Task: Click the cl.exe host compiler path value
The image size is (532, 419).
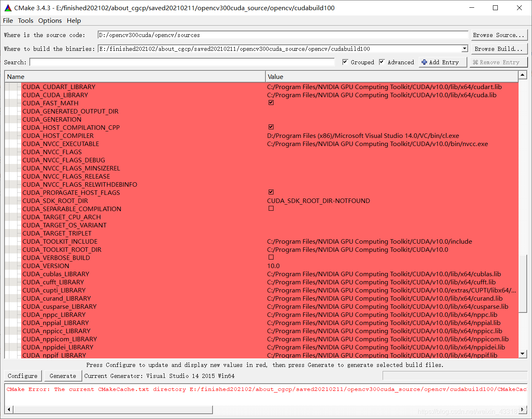Action: point(363,135)
